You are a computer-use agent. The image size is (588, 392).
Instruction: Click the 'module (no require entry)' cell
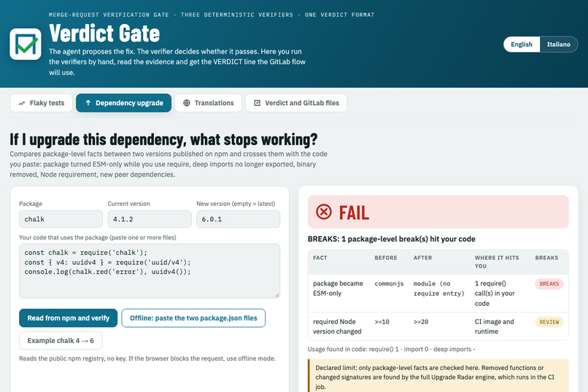point(438,288)
